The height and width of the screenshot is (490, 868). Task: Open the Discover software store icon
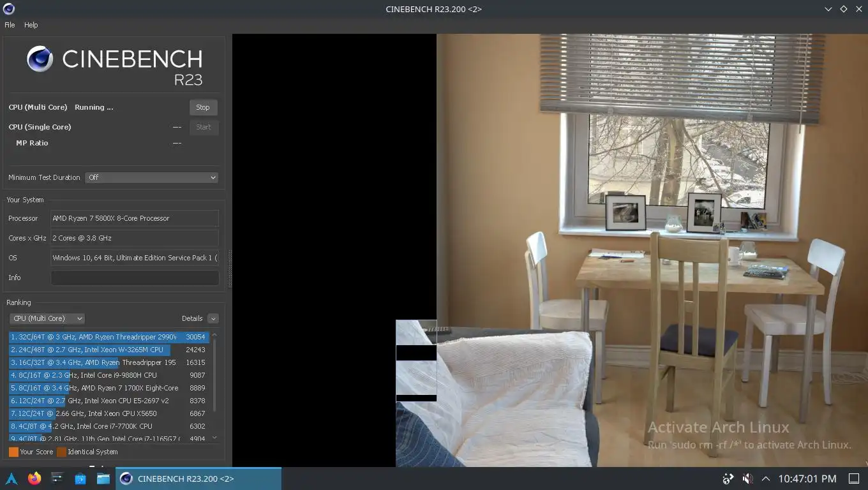[x=80, y=479]
